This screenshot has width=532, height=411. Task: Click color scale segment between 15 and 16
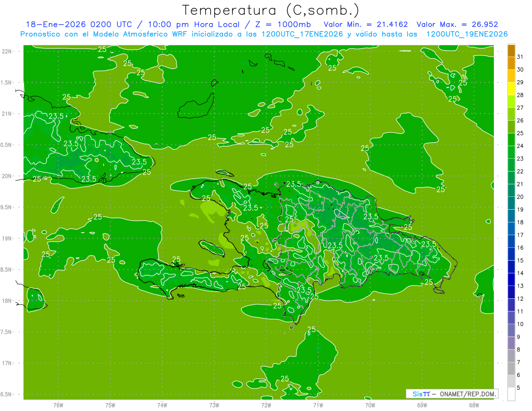pos(511,254)
